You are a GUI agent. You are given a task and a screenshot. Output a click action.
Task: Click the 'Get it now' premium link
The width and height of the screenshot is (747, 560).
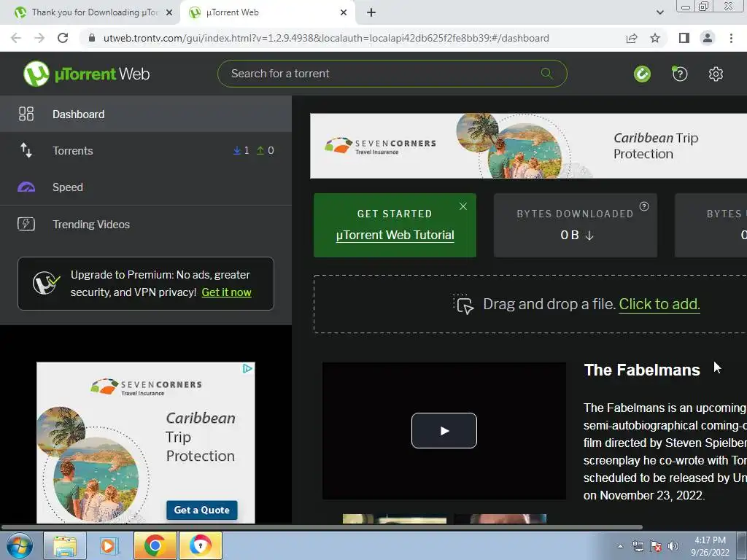(226, 292)
